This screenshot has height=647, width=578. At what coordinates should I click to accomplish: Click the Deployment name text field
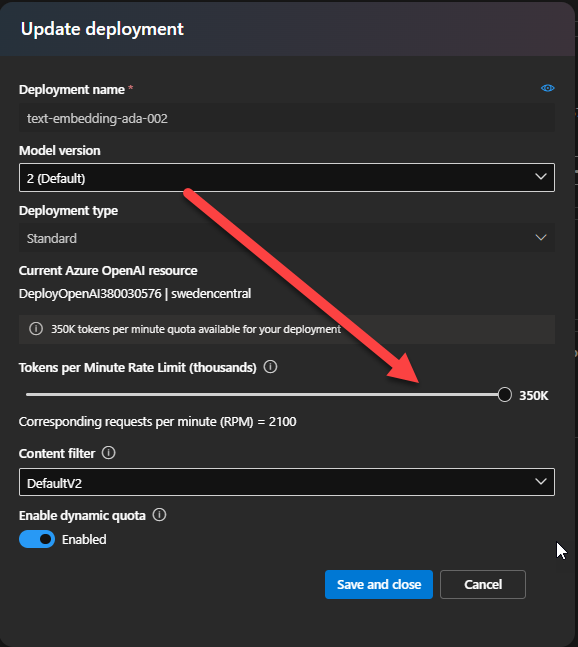pyautogui.click(x=287, y=118)
